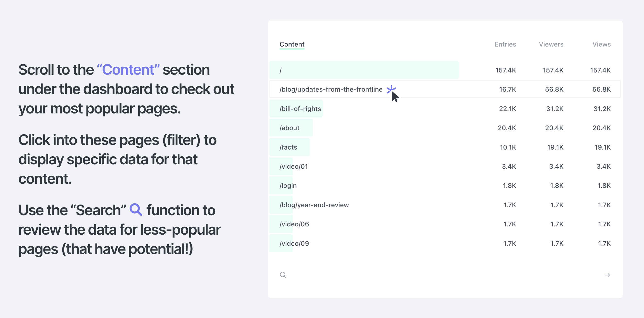Filter by the /video/09 page
This screenshot has width=644, height=318.
(294, 243)
